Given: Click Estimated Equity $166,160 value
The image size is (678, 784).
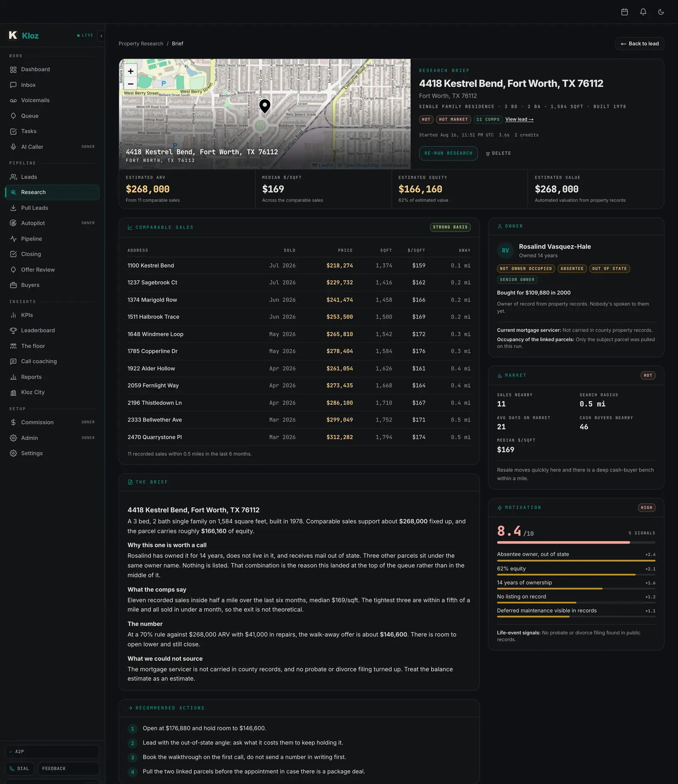Looking at the screenshot, I should 420,189.
